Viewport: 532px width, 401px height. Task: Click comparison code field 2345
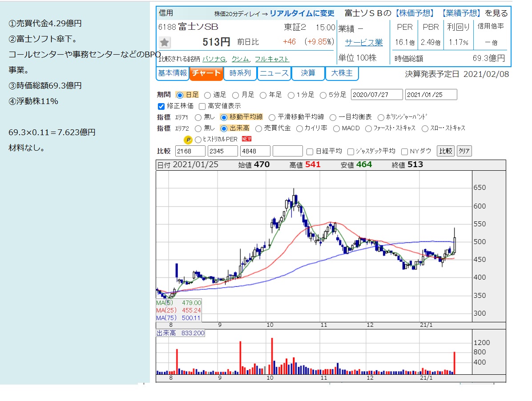[222, 151]
